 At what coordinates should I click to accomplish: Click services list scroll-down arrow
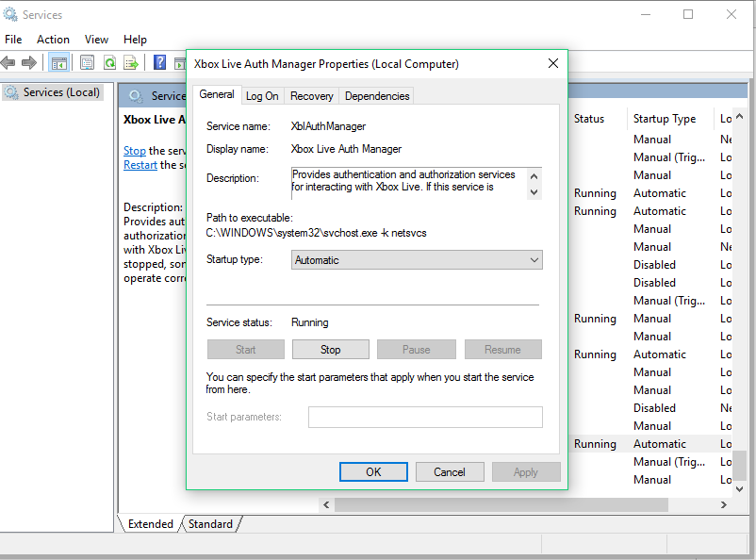pyautogui.click(x=740, y=488)
